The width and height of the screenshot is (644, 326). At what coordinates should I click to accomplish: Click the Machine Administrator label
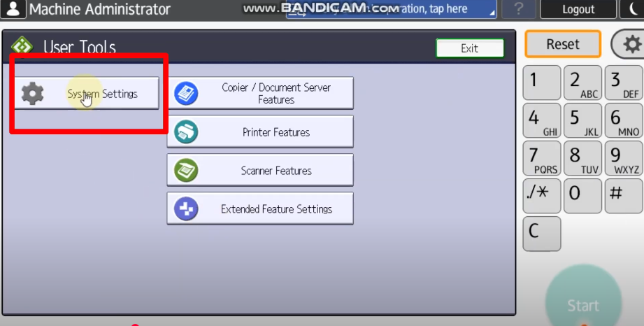[100, 9]
